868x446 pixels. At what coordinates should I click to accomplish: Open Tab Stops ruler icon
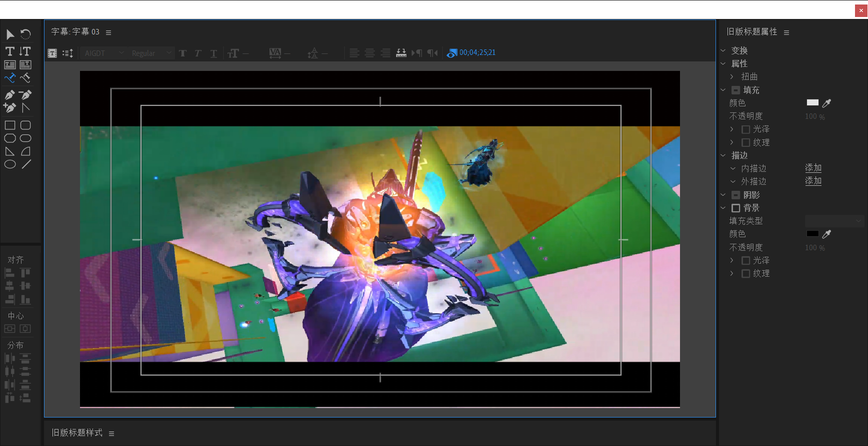[x=401, y=53]
